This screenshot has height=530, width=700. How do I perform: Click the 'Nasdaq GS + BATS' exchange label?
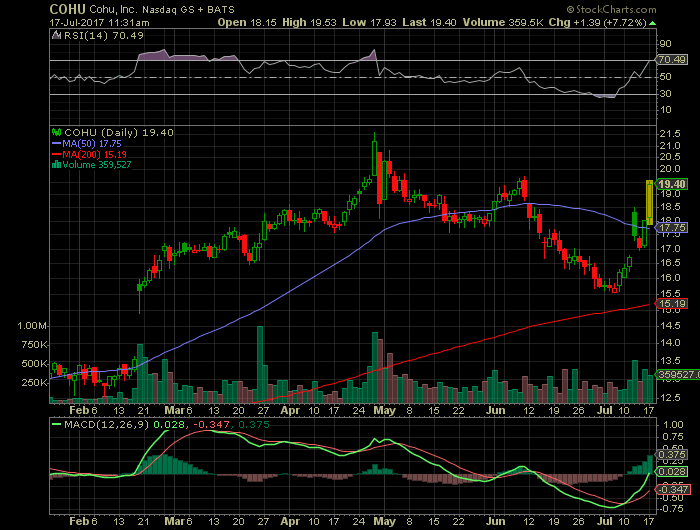188,9
